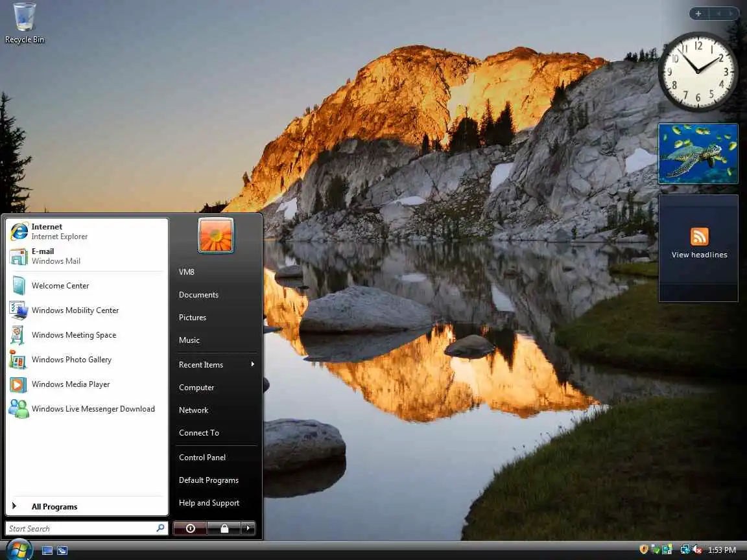Expand Recent Items submenu
The height and width of the screenshot is (560, 747).
(x=216, y=365)
